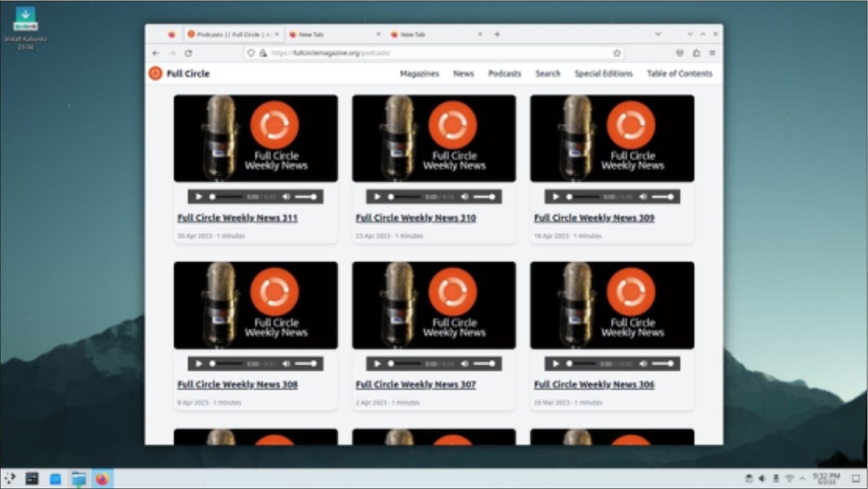The width and height of the screenshot is (868, 489).
Task: Open the Full Circle Weekly News 309 link
Action: pos(594,218)
